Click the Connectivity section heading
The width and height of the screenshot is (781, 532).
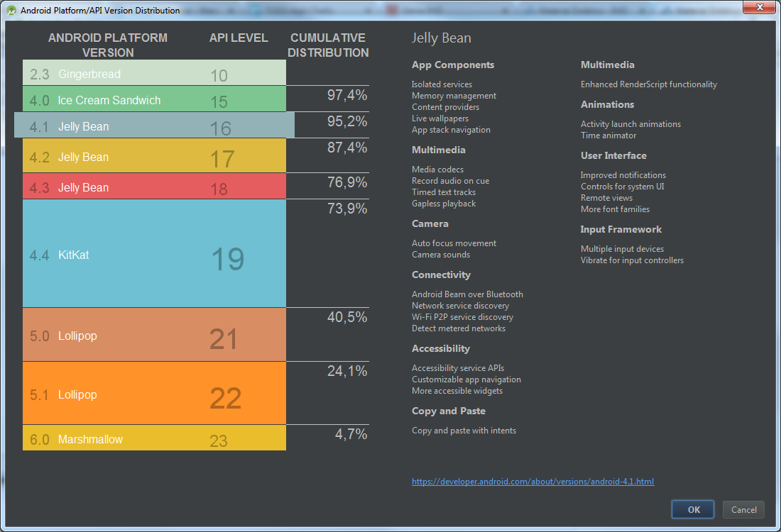[x=441, y=275]
